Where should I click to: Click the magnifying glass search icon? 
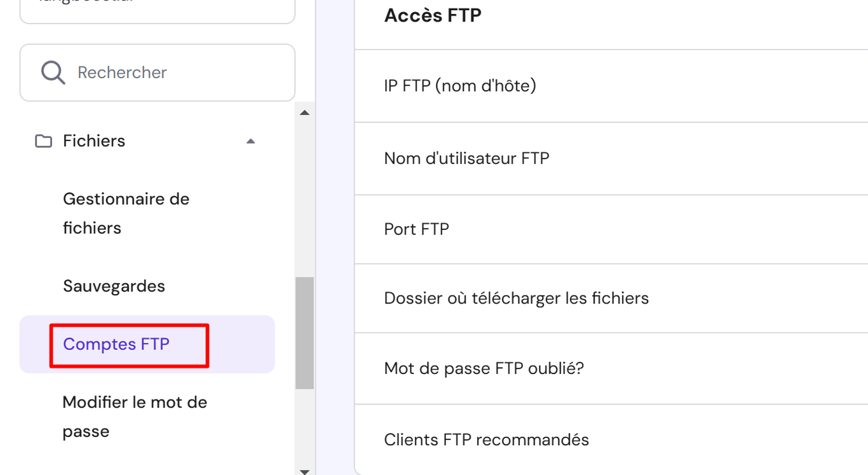[53, 72]
